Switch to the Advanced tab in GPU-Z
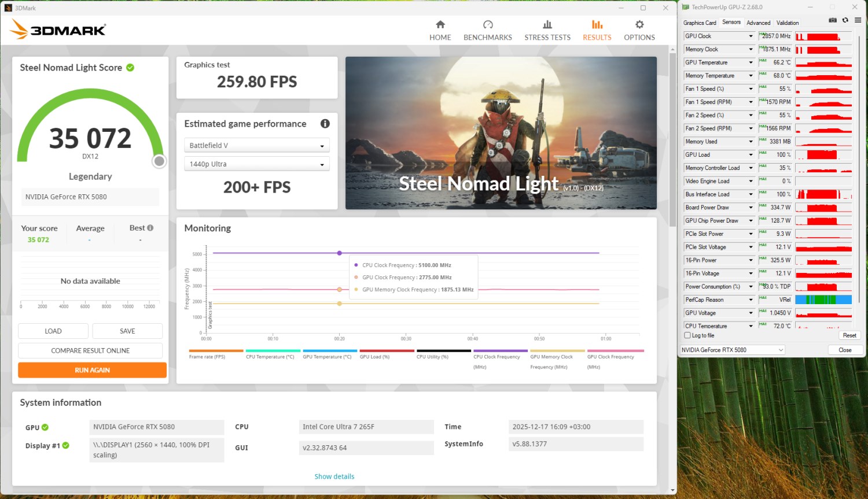Image resolution: width=868 pixels, height=499 pixels. (x=758, y=23)
